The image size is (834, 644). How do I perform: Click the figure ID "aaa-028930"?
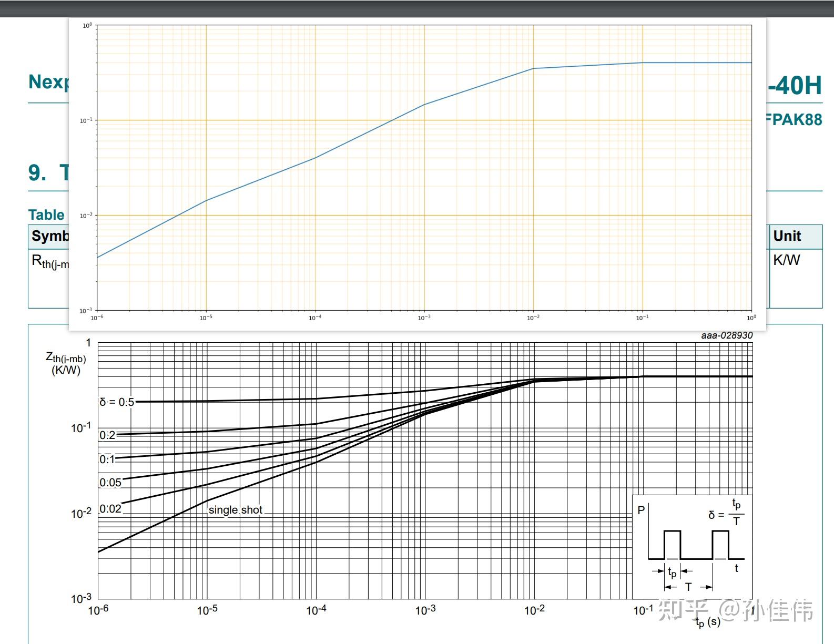coord(727,335)
